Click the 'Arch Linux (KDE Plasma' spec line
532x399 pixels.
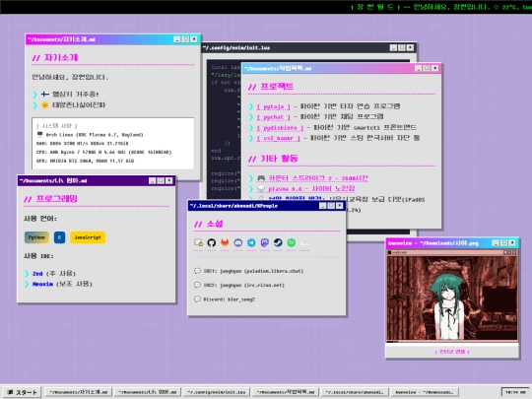(95, 135)
